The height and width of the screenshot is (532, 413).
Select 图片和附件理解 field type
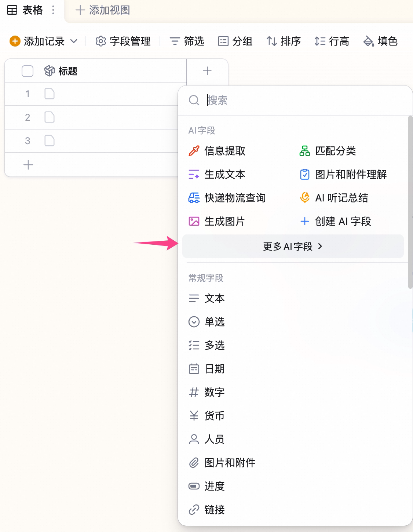click(343, 174)
